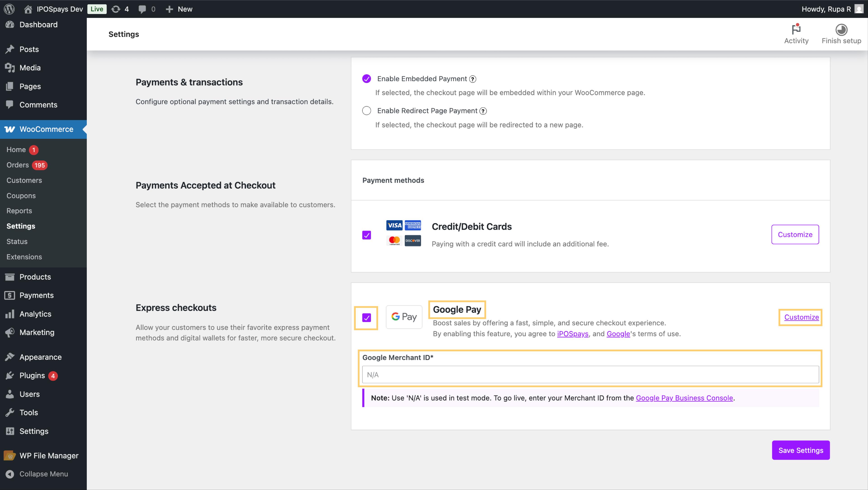Open the Plugins menu in sidebar
The width and height of the screenshot is (868, 490).
click(32, 375)
